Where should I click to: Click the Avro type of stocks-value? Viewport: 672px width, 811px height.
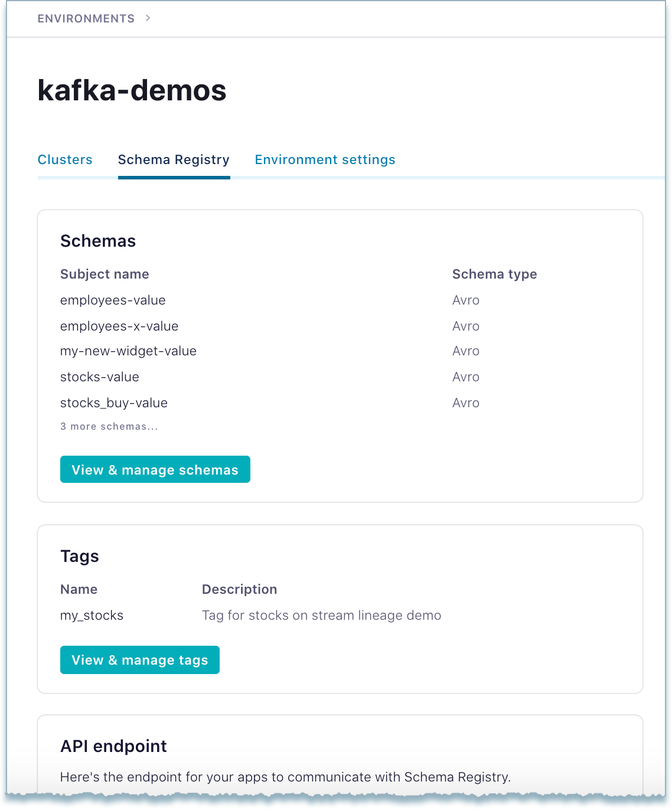(466, 377)
